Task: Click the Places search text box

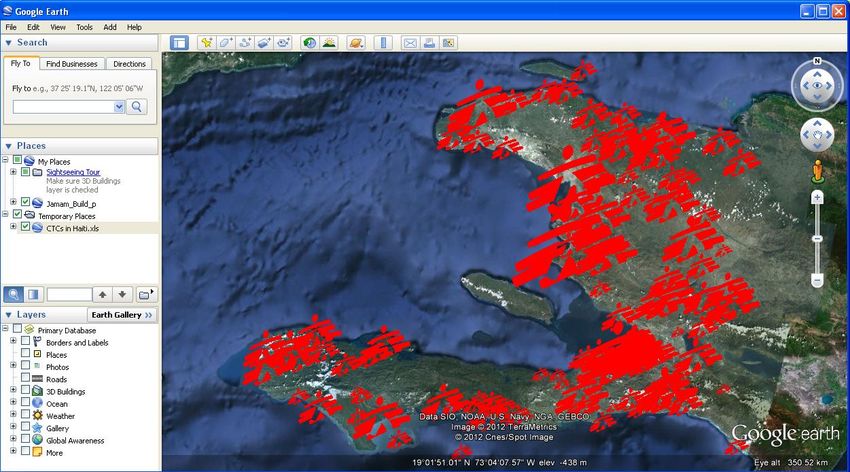Action: pos(69,294)
